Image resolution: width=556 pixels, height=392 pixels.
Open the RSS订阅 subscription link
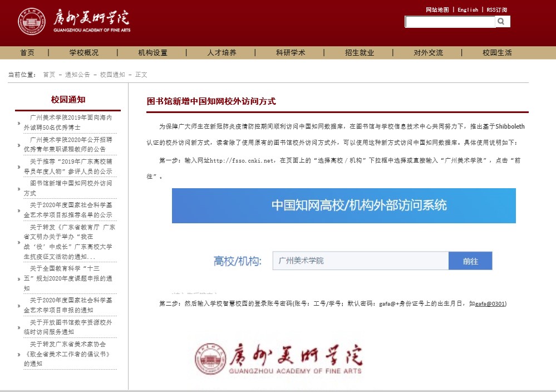pos(496,9)
